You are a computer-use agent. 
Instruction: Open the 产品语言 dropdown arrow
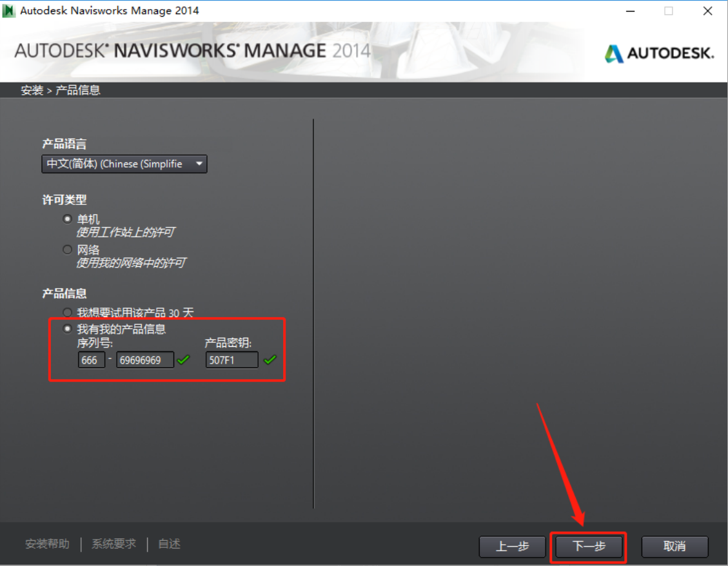point(199,164)
